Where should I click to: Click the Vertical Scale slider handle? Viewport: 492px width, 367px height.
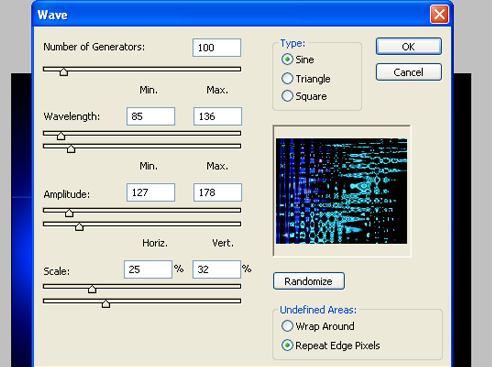(106, 303)
